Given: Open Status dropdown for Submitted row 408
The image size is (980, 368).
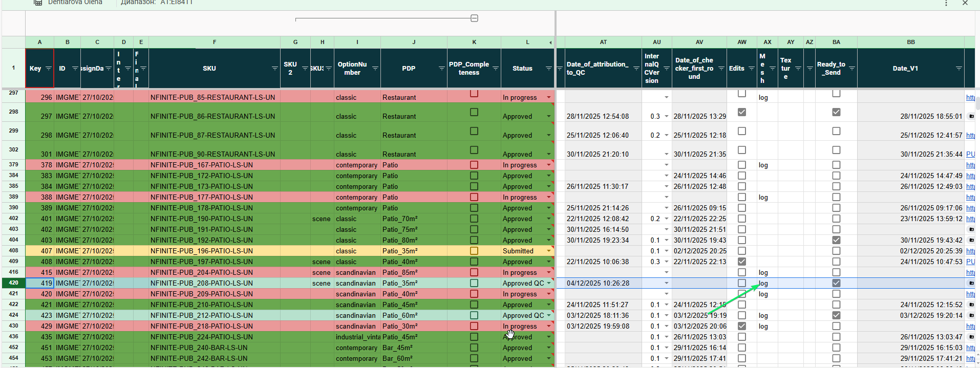Looking at the screenshot, I should click(x=549, y=251).
